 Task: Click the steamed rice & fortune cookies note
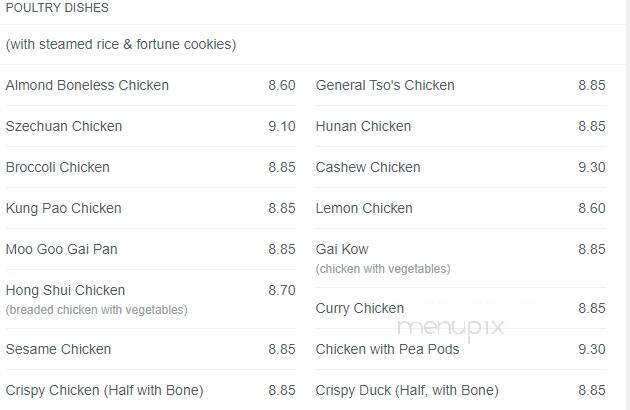(121, 44)
